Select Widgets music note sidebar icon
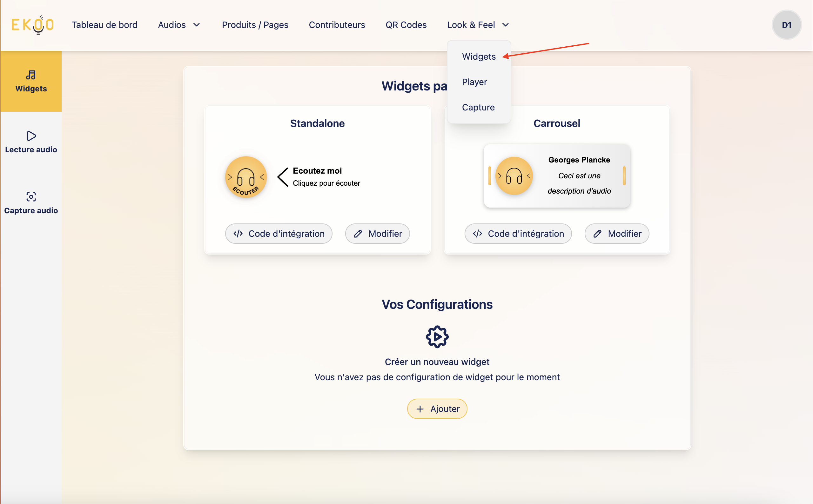The height and width of the screenshot is (504, 813). point(31,75)
